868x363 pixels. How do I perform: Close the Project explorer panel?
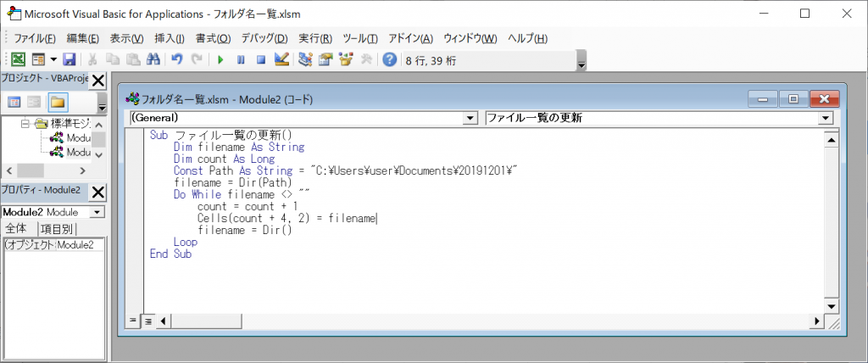97,81
